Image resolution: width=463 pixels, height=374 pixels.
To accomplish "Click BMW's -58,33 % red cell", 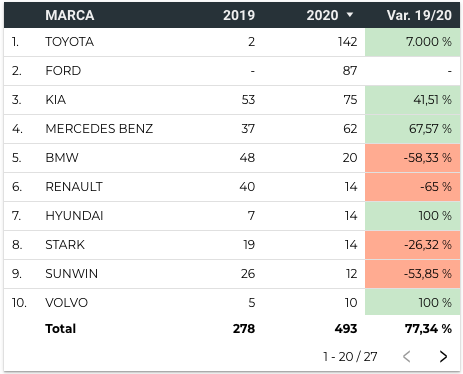I will (x=413, y=158).
